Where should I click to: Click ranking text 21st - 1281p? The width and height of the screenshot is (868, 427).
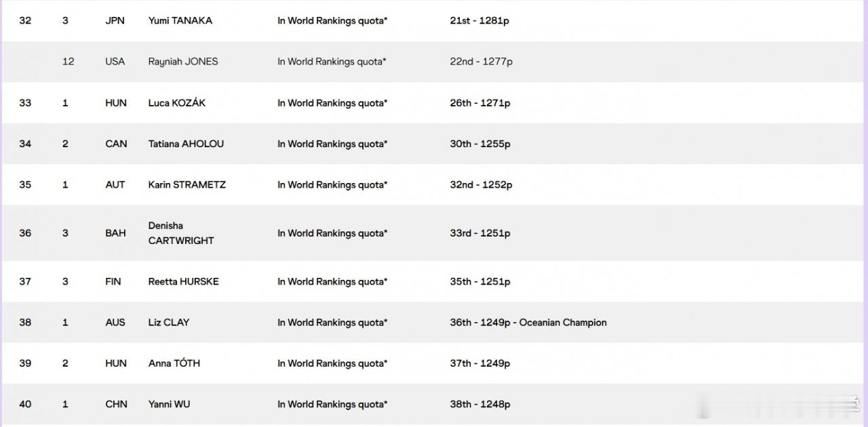click(x=479, y=20)
